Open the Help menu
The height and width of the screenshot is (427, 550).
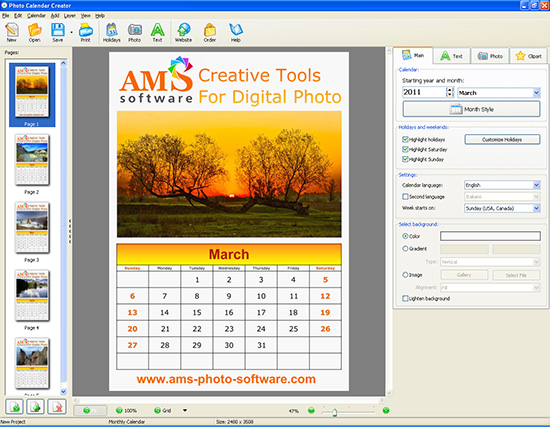(100, 16)
